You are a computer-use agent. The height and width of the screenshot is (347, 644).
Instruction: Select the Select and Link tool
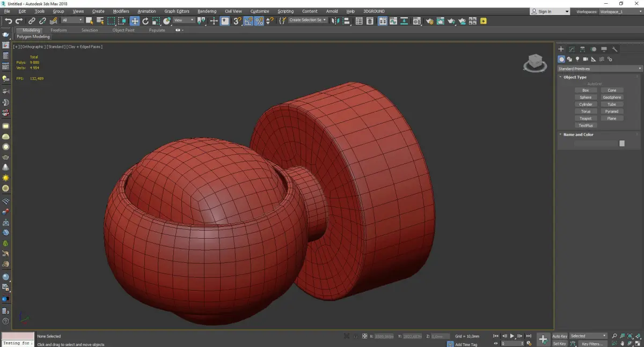pyautogui.click(x=32, y=21)
